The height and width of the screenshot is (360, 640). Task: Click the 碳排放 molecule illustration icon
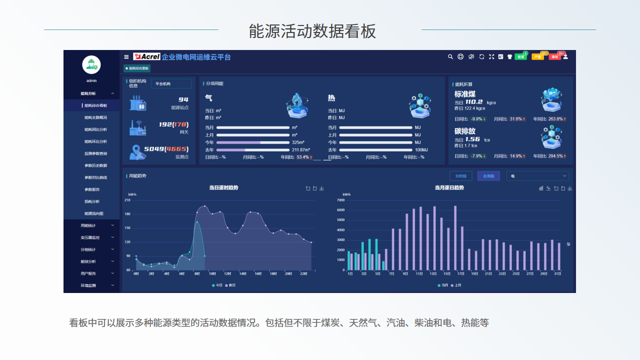pyautogui.click(x=551, y=137)
